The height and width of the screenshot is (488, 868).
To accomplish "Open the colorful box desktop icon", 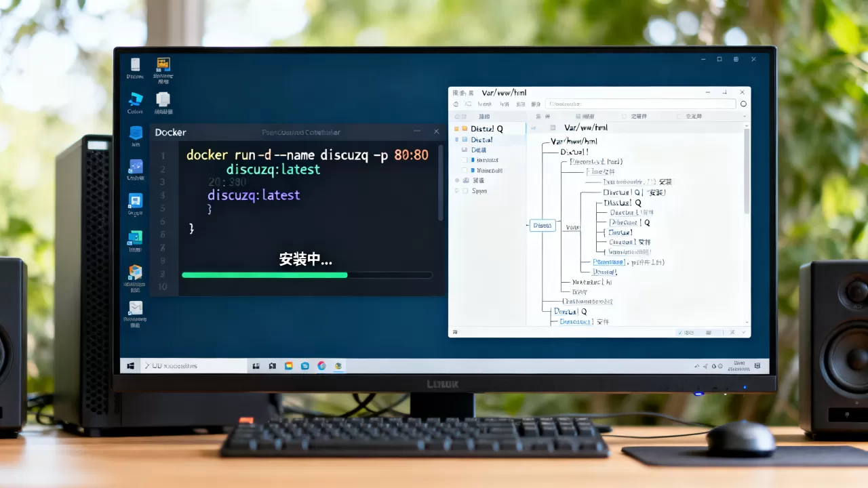I will click(x=135, y=271).
